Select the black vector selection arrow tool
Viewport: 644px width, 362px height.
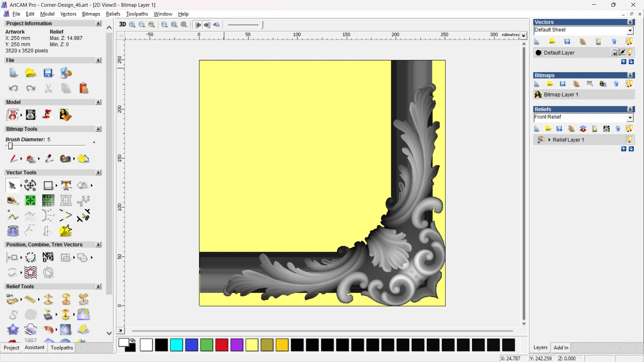(12, 185)
